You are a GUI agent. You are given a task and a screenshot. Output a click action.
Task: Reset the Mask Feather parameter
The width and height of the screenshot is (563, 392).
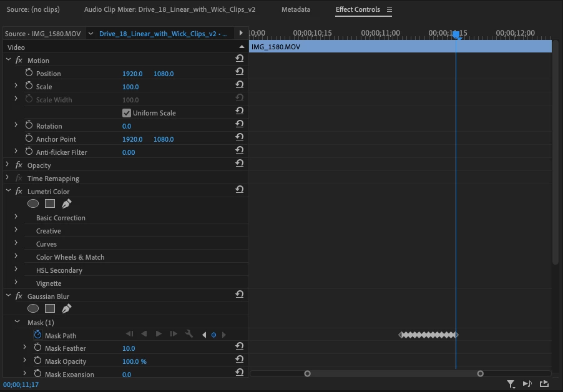coord(240,346)
